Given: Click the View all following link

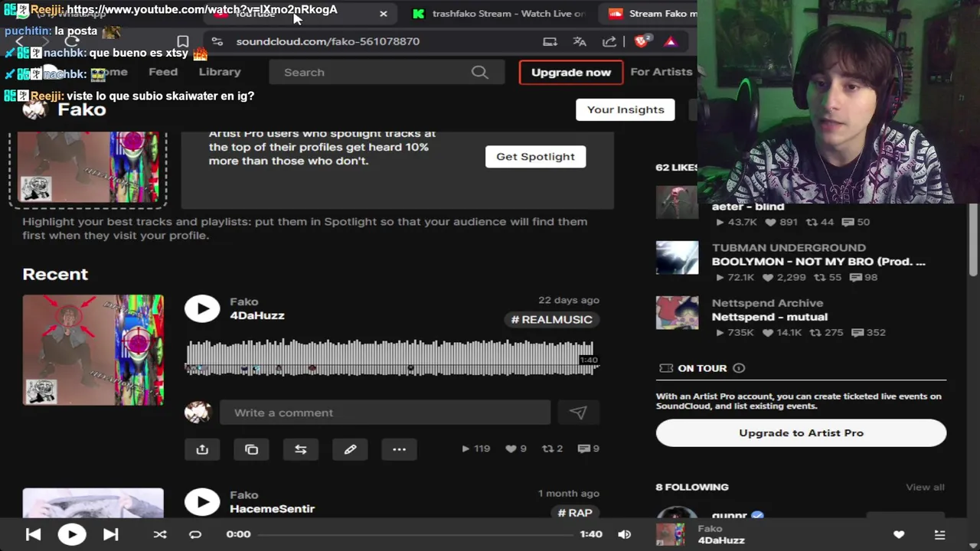Looking at the screenshot, I should click(x=925, y=487).
